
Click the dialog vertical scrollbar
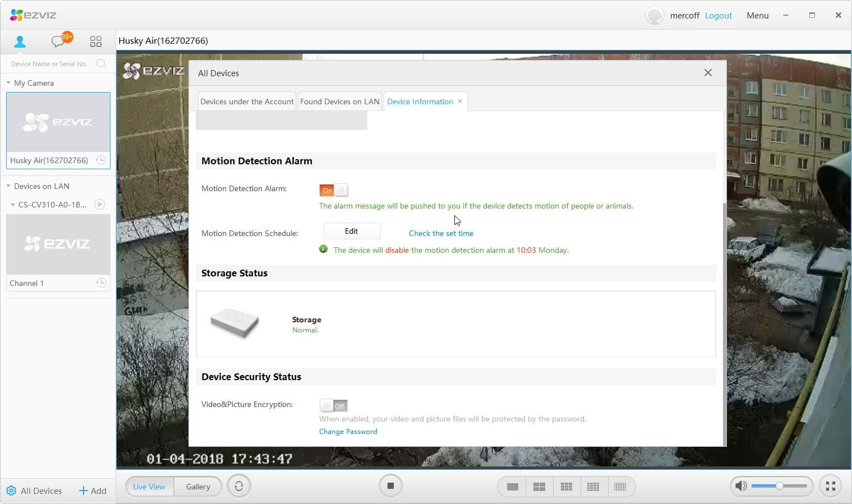(x=724, y=323)
